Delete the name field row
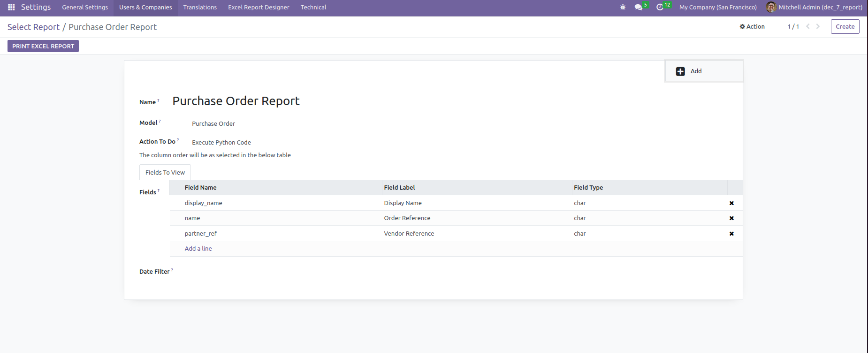Screen dimensions: 868x353 click(x=731, y=218)
